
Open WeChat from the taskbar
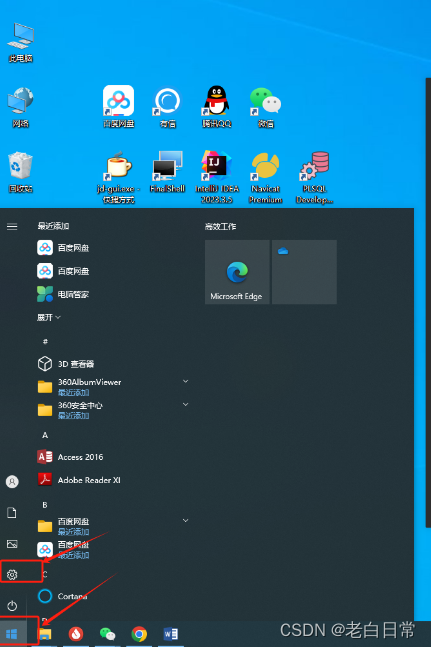108,634
